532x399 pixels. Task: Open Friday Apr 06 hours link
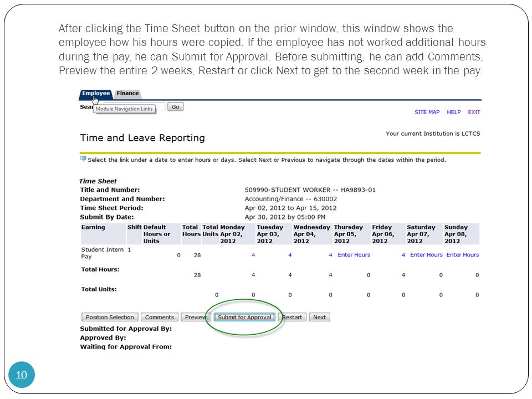[x=403, y=255]
